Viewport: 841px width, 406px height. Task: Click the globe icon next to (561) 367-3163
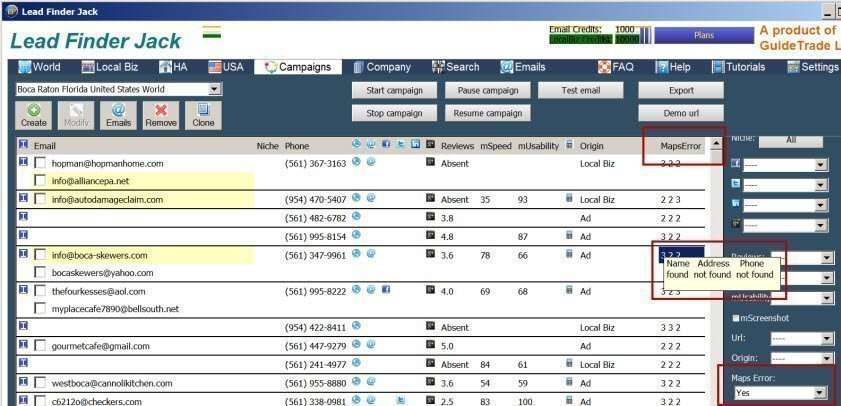[x=357, y=163]
